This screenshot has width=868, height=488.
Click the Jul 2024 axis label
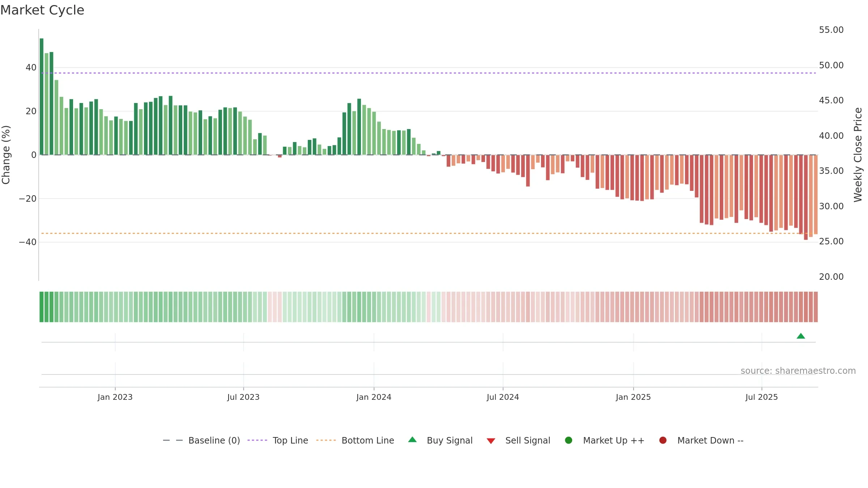[503, 397]
